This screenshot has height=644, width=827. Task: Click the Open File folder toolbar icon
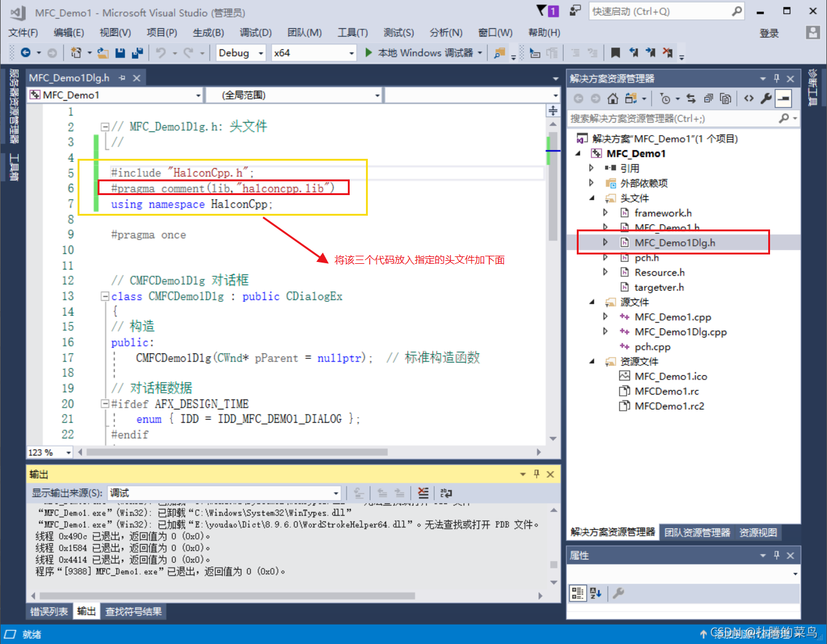(103, 53)
